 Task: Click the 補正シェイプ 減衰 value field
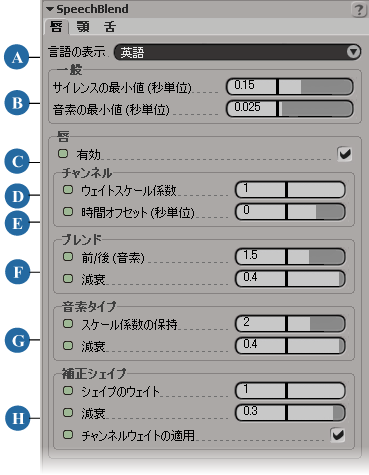(x=260, y=413)
